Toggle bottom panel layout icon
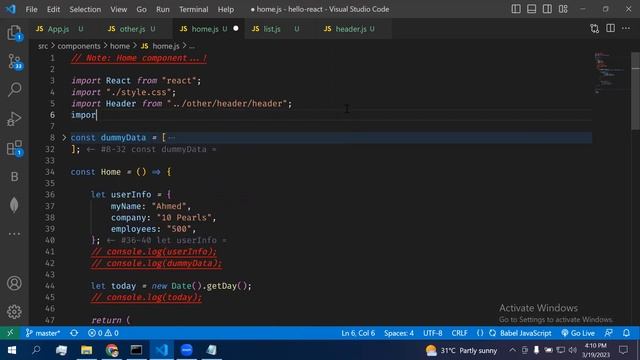 click(x=531, y=9)
